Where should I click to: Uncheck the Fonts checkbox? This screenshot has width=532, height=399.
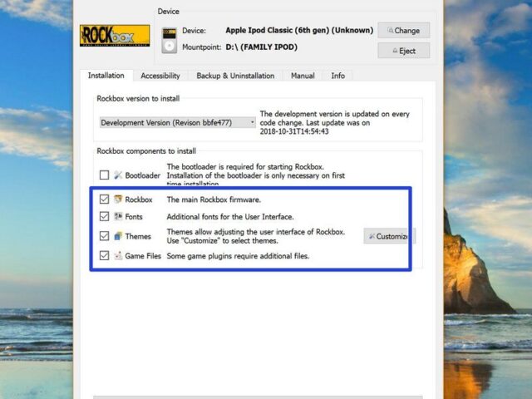pos(104,216)
